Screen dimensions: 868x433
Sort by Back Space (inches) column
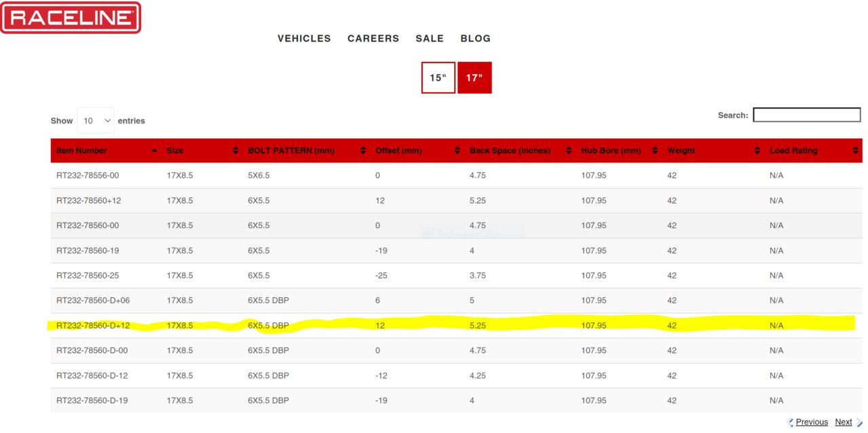pos(520,151)
